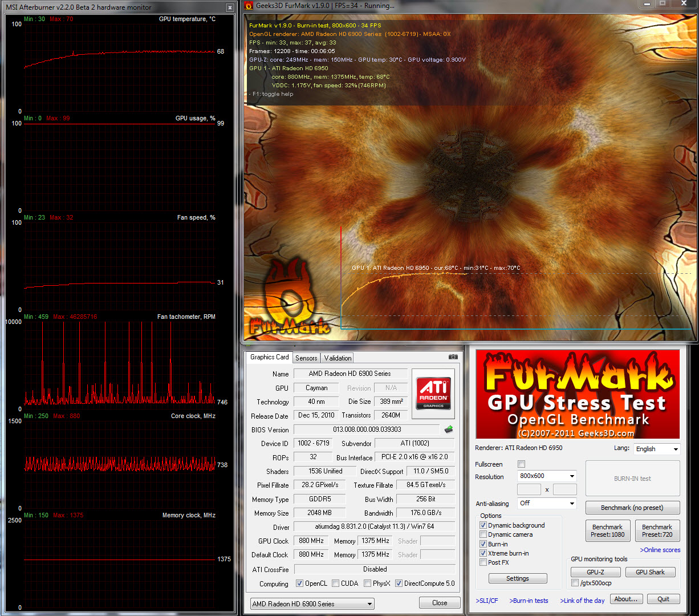Click the custom resolution height field
This screenshot has height=616, width=699.
564,489
